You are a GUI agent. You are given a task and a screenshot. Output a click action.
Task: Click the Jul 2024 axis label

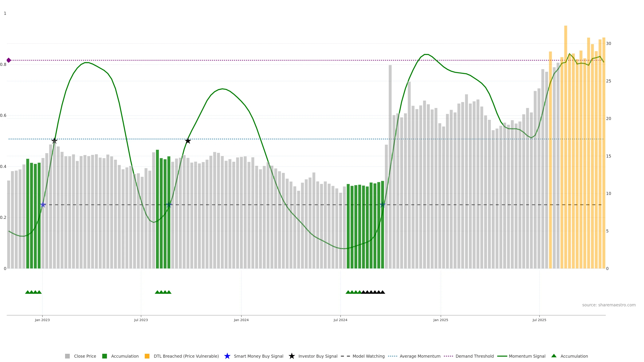[340, 320]
